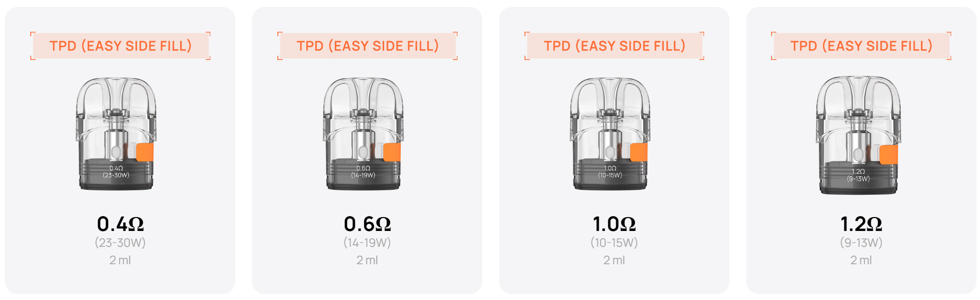Image resolution: width=980 pixels, height=300 pixels.
Task: Click the 2 ml capacity under 1.0Ω
Action: (x=614, y=260)
